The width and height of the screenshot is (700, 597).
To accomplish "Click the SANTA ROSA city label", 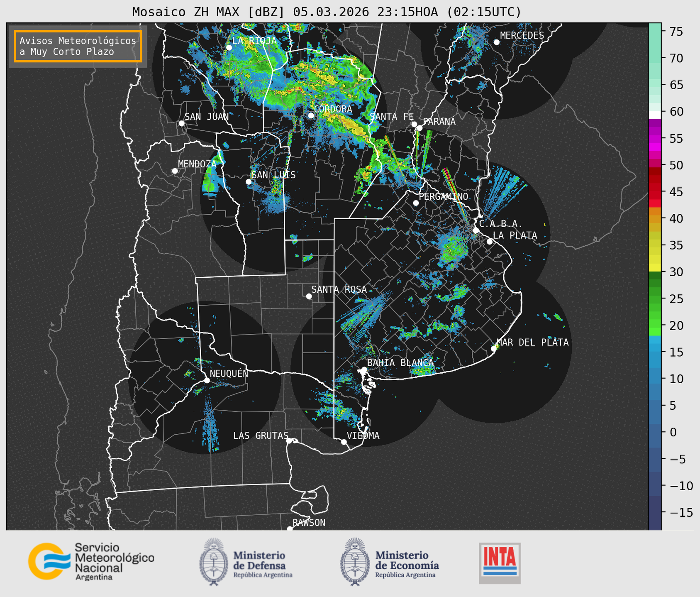I will point(339,289).
